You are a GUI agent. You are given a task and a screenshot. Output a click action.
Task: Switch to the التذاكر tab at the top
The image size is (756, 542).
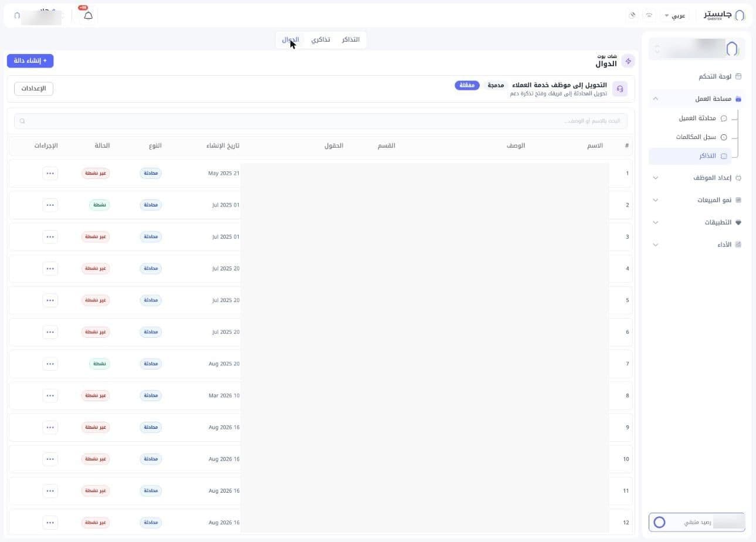click(x=351, y=40)
